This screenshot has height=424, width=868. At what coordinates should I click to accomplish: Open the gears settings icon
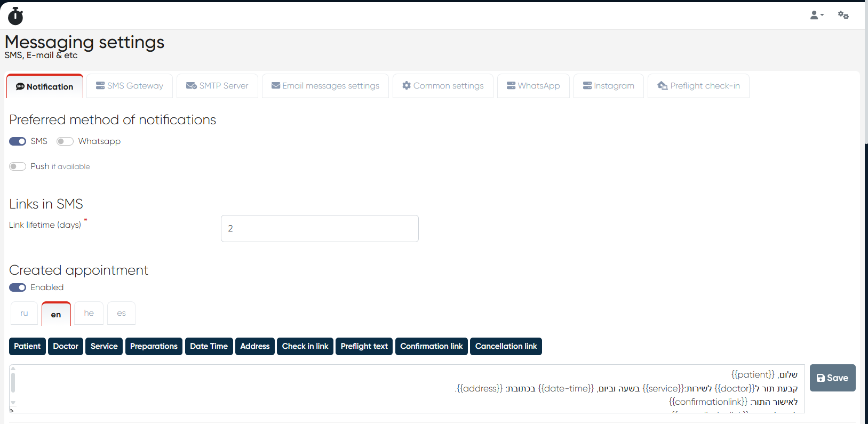click(x=843, y=15)
